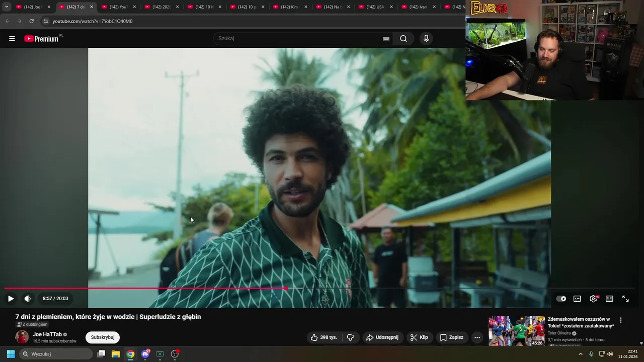
Task: Toggle the autoplay switch
Action: click(561, 299)
